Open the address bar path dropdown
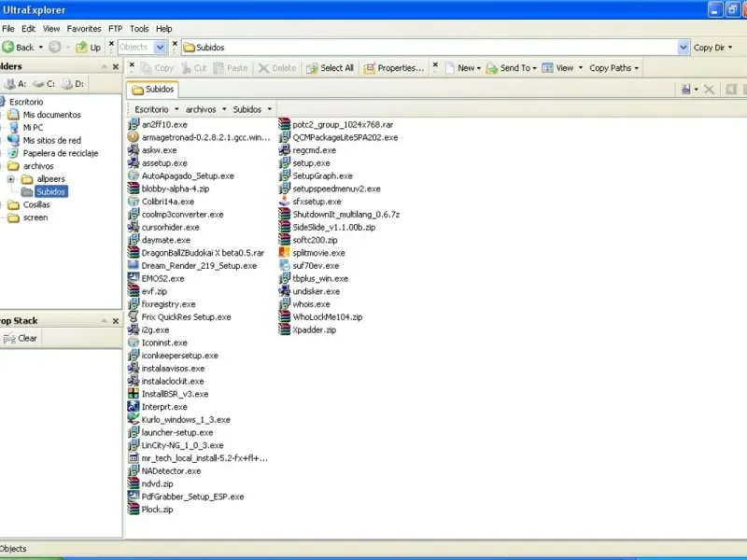 684,48
